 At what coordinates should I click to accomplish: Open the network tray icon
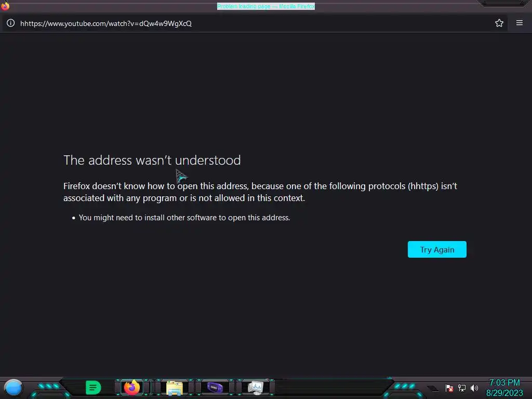point(462,388)
